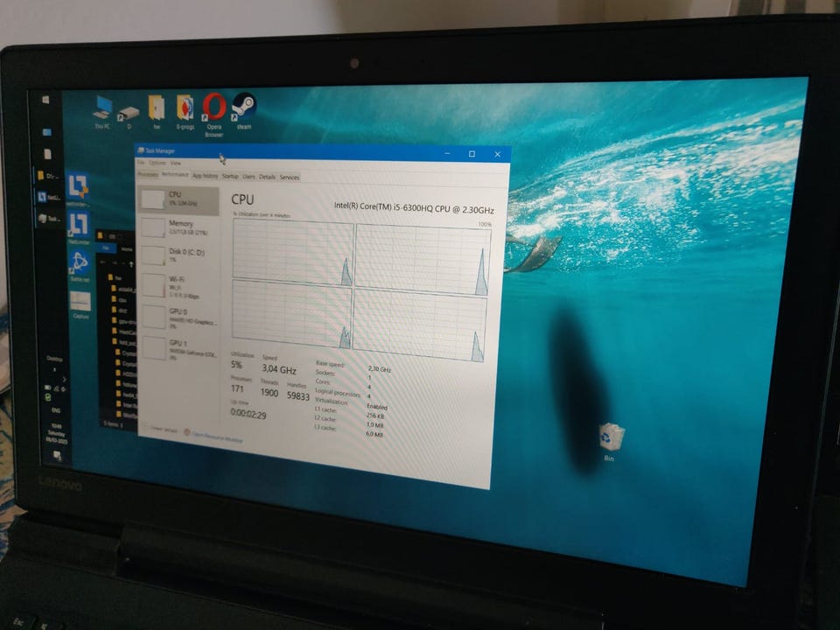The height and width of the screenshot is (630, 840).
Task: Switch to the Details tab
Action: point(267,177)
